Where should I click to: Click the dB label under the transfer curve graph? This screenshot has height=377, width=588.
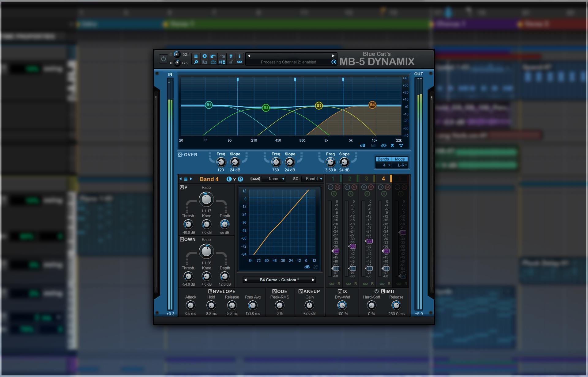[307, 267]
